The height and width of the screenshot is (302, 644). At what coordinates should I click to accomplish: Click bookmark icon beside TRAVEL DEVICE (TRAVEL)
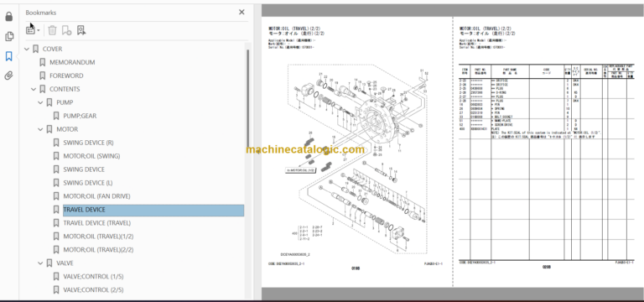[56, 223]
